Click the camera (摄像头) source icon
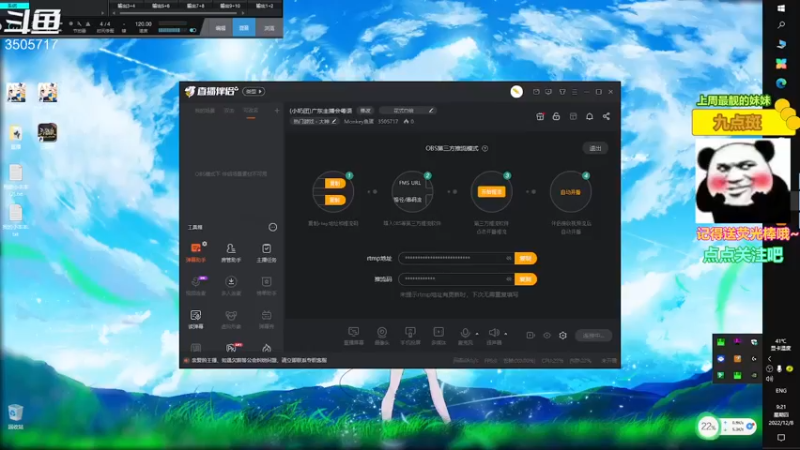Screen dimensions: 800x450 (382, 333)
